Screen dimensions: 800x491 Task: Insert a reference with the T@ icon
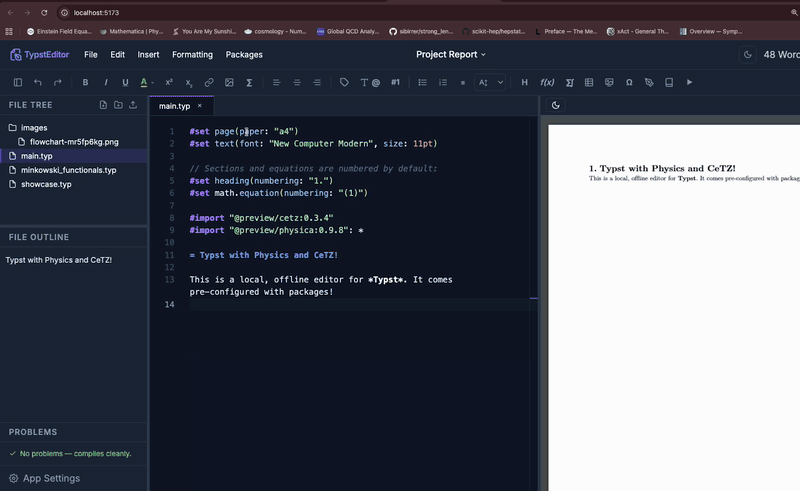tap(370, 82)
